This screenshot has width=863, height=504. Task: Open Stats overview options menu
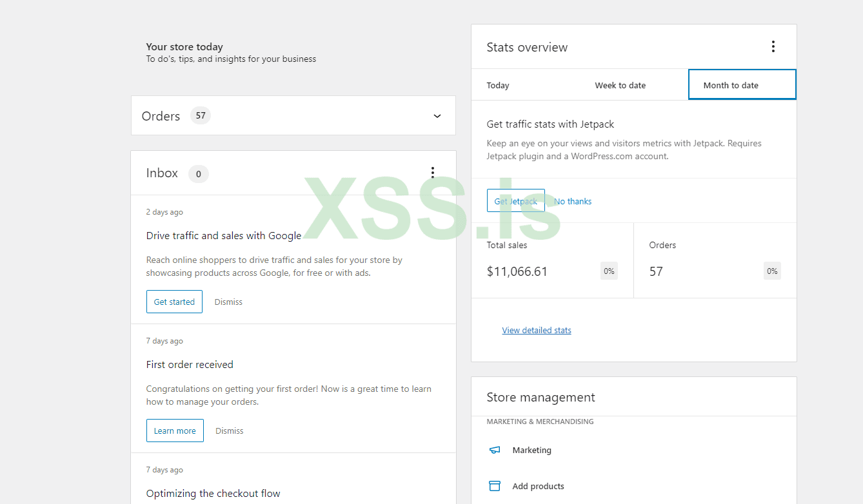tap(773, 46)
